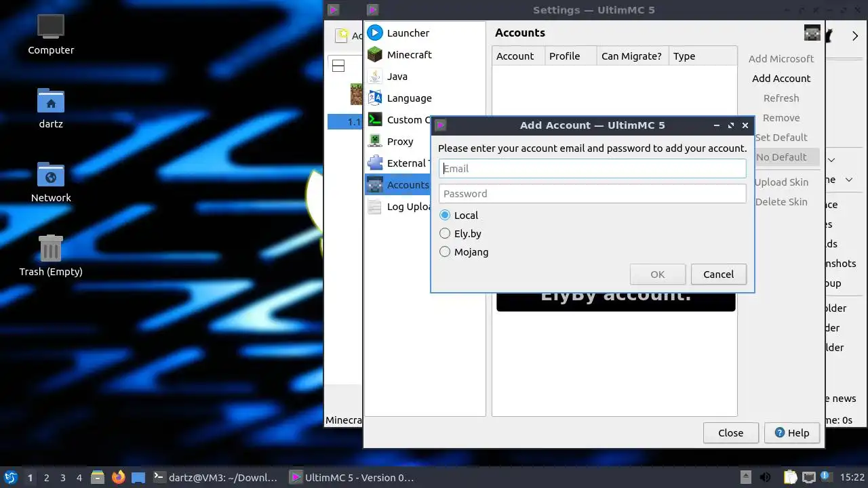Click the No Default account button

tap(787, 157)
